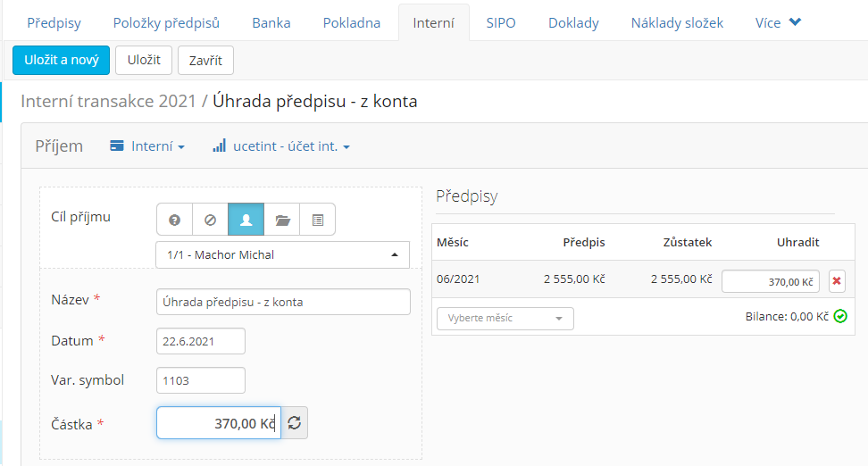Select the person target icon
The image size is (868, 466).
[246, 220]
